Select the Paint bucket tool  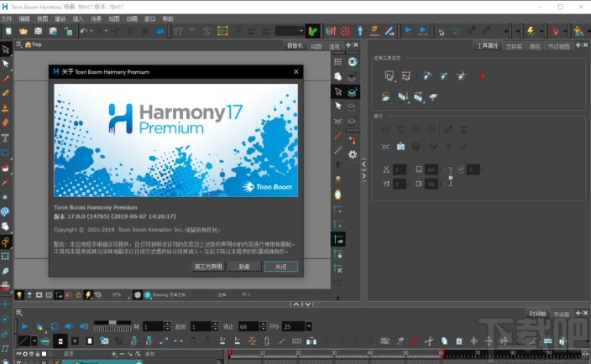[5, 167]
